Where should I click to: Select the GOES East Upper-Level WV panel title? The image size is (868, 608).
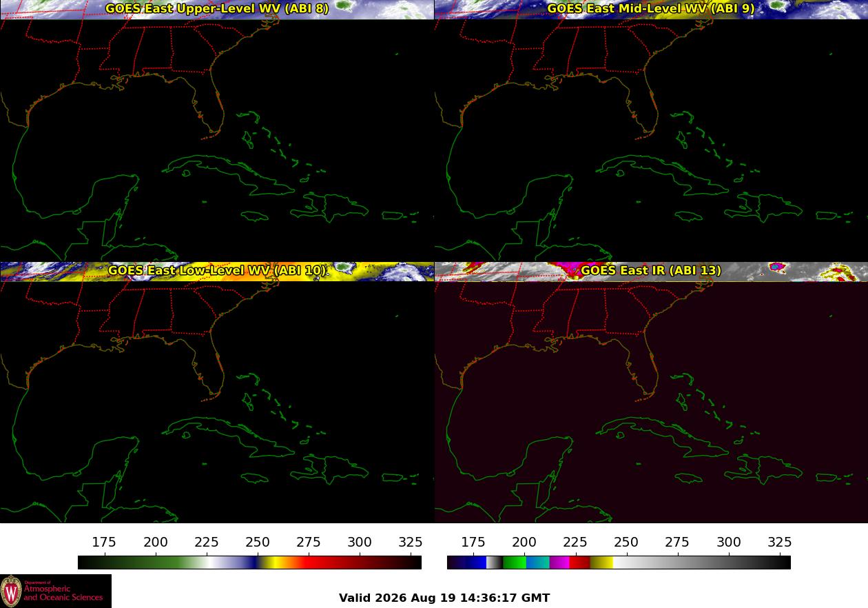point(217,9)
